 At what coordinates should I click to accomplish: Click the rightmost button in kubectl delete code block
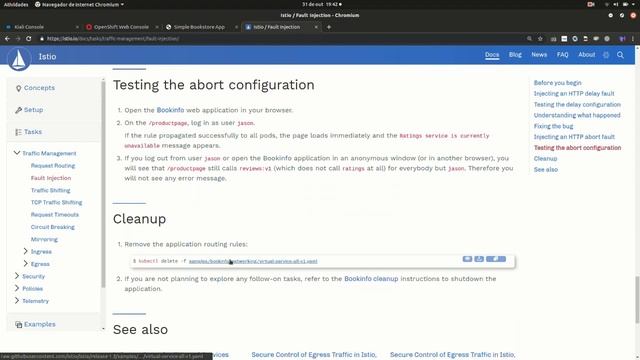496,259
